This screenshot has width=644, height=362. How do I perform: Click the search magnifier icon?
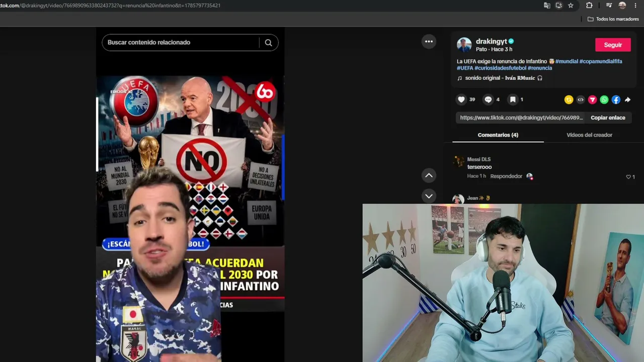point(268,43)
